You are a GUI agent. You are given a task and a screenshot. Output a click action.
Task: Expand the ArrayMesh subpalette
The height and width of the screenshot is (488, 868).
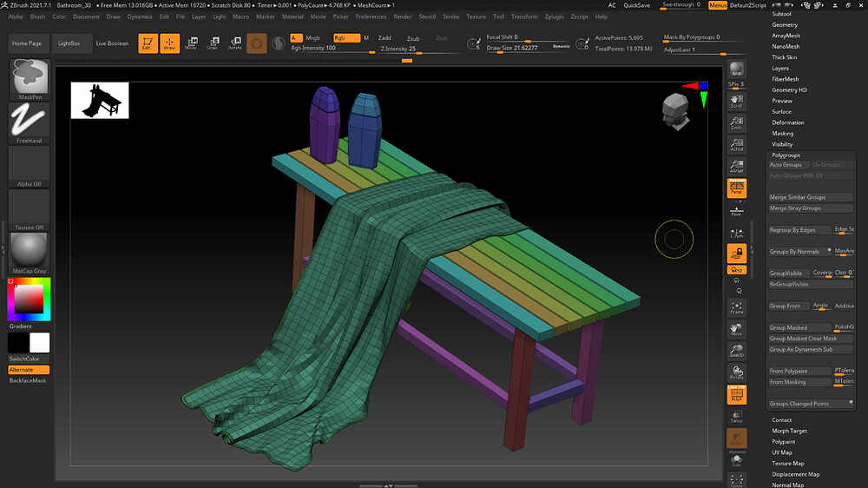click(x=786, y=36)
